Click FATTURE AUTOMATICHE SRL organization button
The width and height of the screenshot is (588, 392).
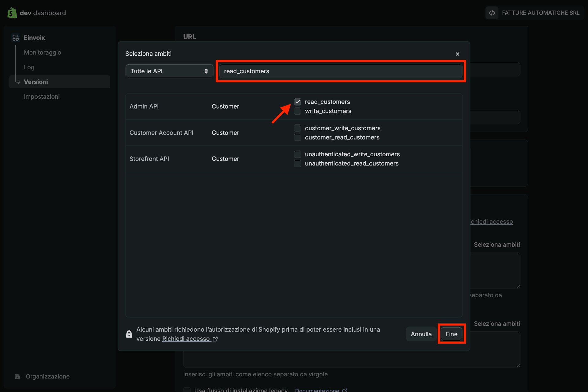coord(534,13)
